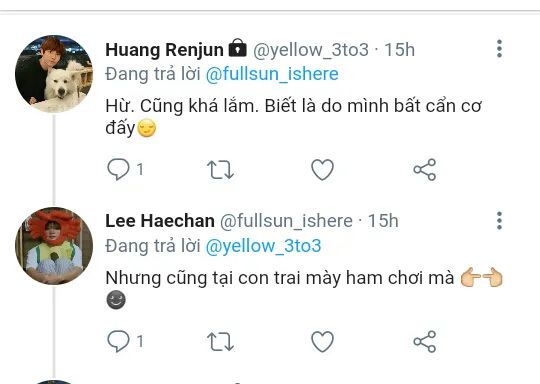Open the tweet starting with 'Hừ. Cũng khá lắm'
The image size is (540, 384).
pyautogui.click(x=293, y=117)
